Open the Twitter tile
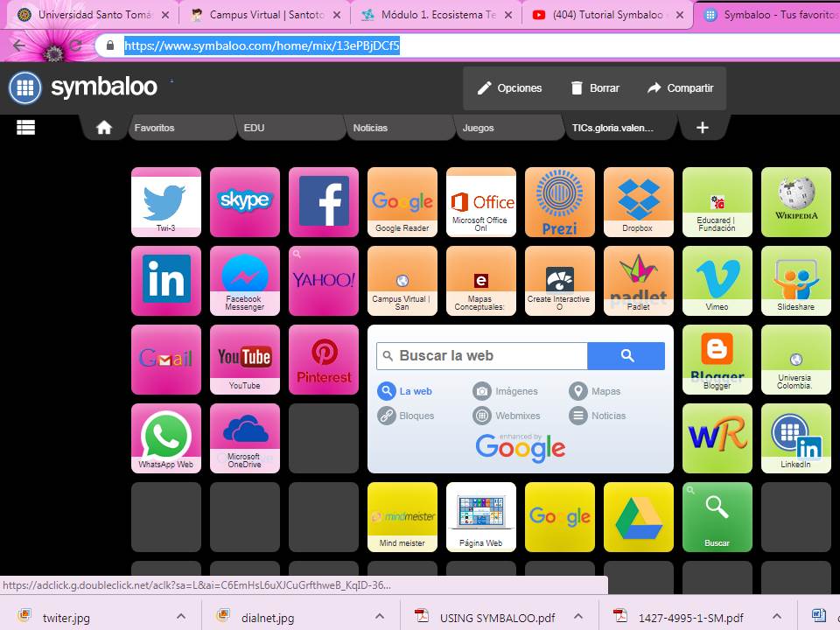840x630 pixels. tap(166, 202)
